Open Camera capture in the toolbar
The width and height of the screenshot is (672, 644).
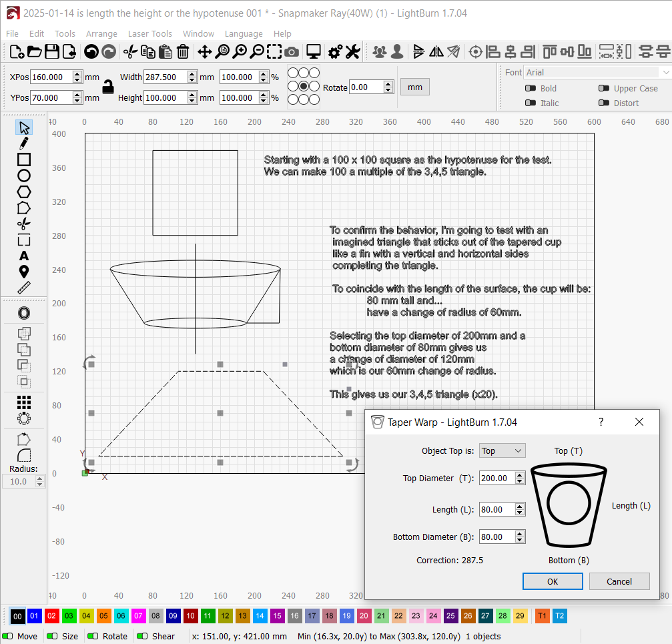pyautogui.click(x=292, y=51)
